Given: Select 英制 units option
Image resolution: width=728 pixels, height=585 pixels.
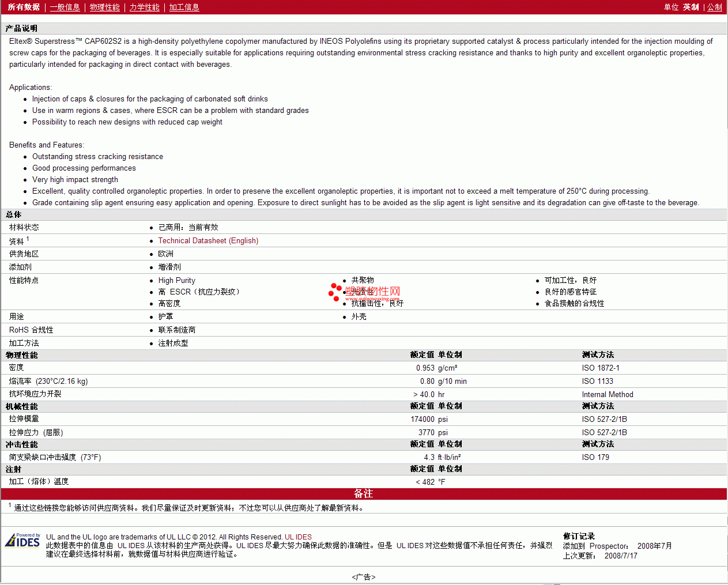Looking at the screenshot, I should click(x=691, y=7).
